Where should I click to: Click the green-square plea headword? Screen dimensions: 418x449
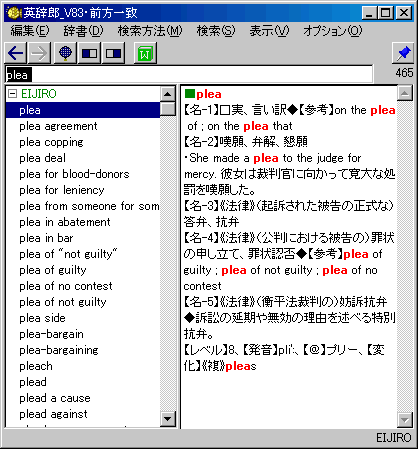tap(203, 94)
